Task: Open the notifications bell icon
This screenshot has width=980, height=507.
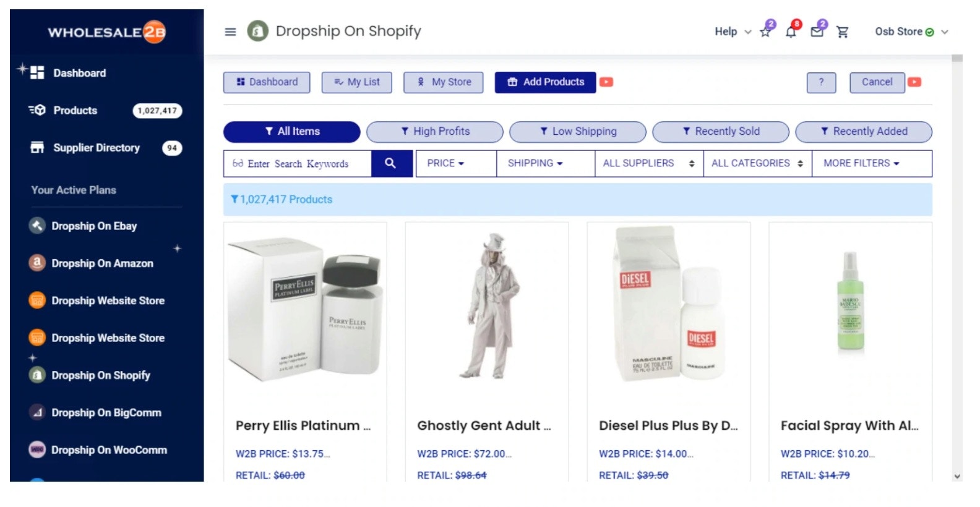Action: pos(791,32)
